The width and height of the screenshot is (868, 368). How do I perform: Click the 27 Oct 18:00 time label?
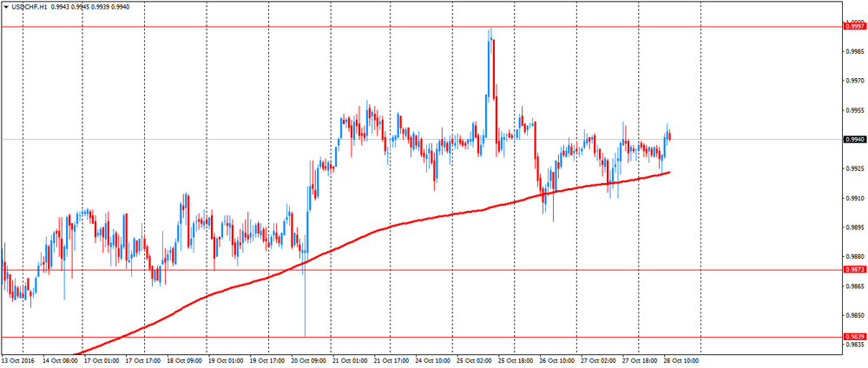638,359
